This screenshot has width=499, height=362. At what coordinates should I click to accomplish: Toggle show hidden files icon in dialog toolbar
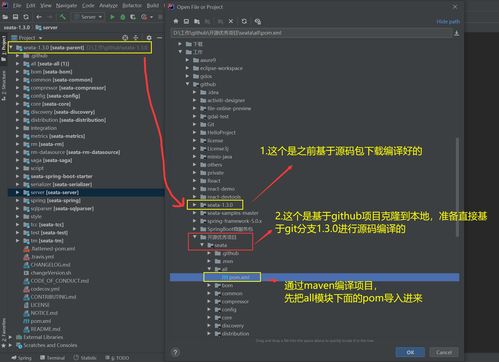tap(258, 21)
